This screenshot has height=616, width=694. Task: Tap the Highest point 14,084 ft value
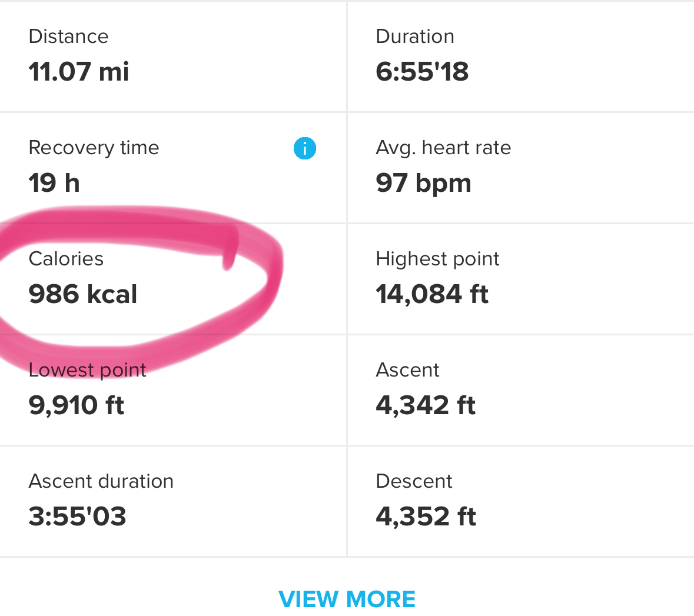point(432,294)
